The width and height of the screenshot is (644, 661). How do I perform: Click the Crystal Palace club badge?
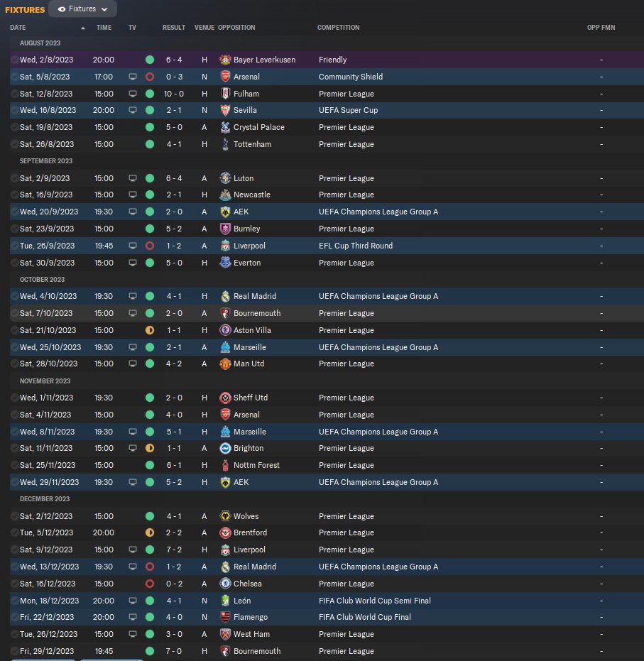coord(226,127)
